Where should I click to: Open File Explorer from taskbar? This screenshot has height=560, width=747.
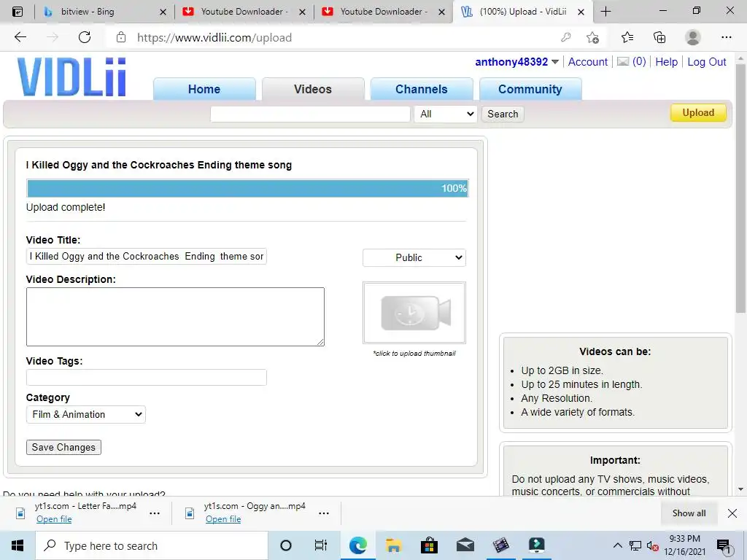[393, 545]
